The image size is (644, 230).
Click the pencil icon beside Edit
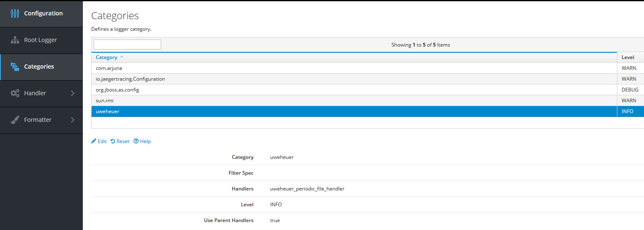click(x=94, y=141)
